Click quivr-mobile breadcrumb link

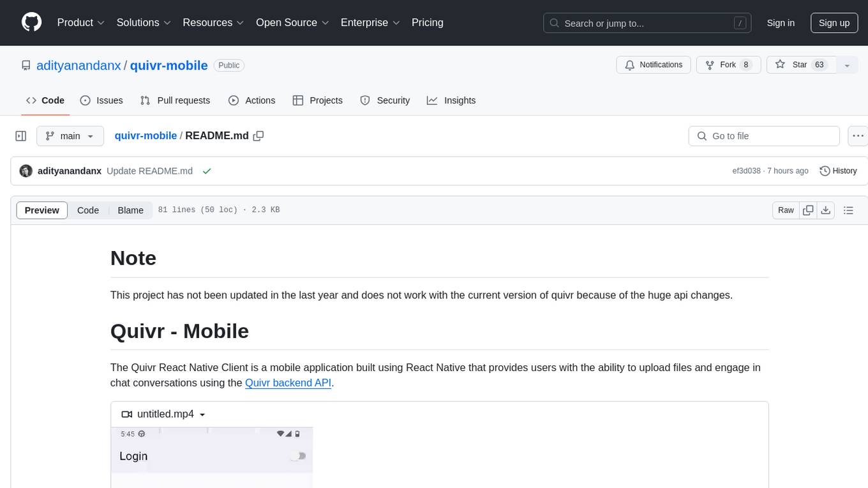[x=146, y=135]
